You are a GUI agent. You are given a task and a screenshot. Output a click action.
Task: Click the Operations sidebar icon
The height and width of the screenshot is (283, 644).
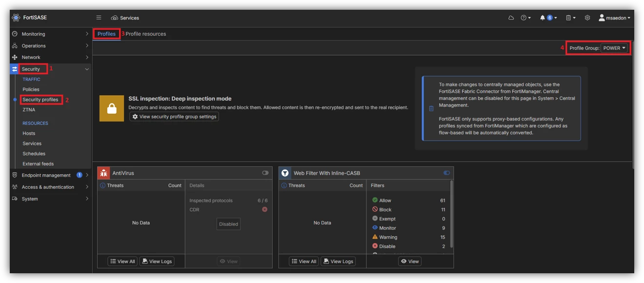pos(15,46)
